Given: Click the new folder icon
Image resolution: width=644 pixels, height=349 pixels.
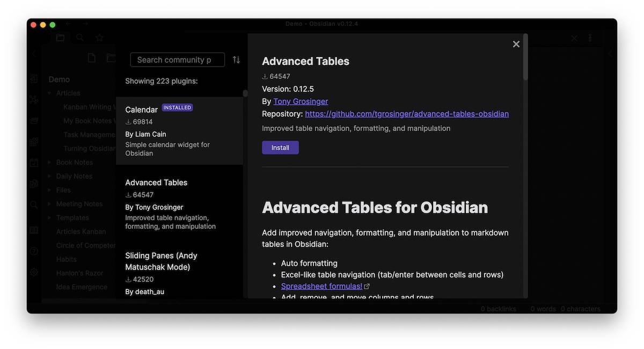Looking at the screenshot, I should coord(111,58).
